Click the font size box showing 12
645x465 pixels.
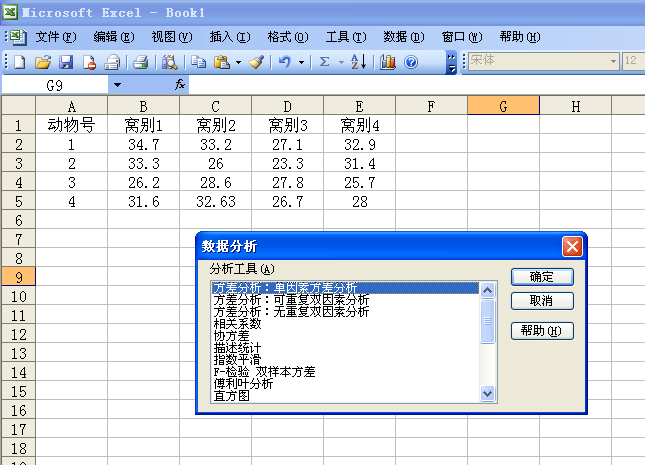click(633, 62)
